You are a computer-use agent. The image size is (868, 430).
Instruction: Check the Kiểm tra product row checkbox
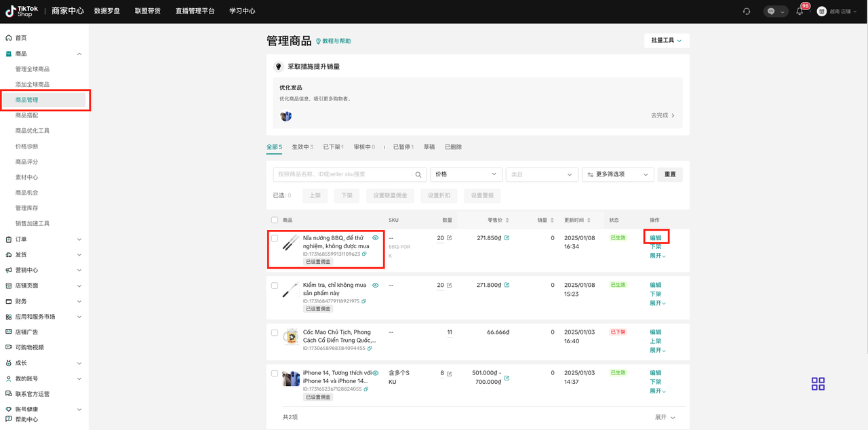pyautogui.click(x=275, y=286)
